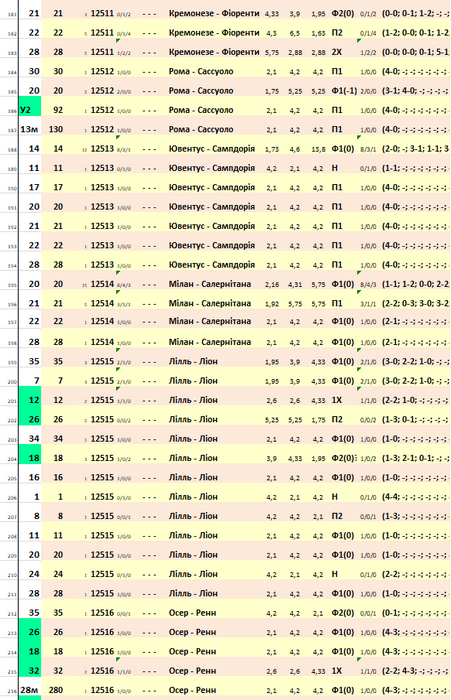Select the Ф1(-1) bet cell
Screen dimensions: 451x700
click(x=344, y=91)
